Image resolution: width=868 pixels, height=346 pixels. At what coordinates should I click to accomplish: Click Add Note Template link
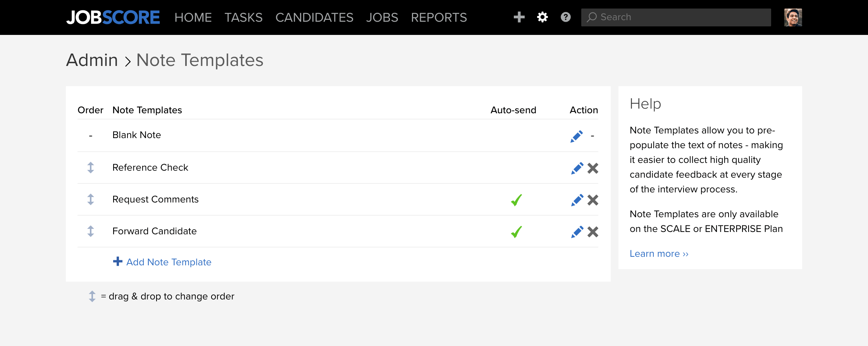pos(169,262)
